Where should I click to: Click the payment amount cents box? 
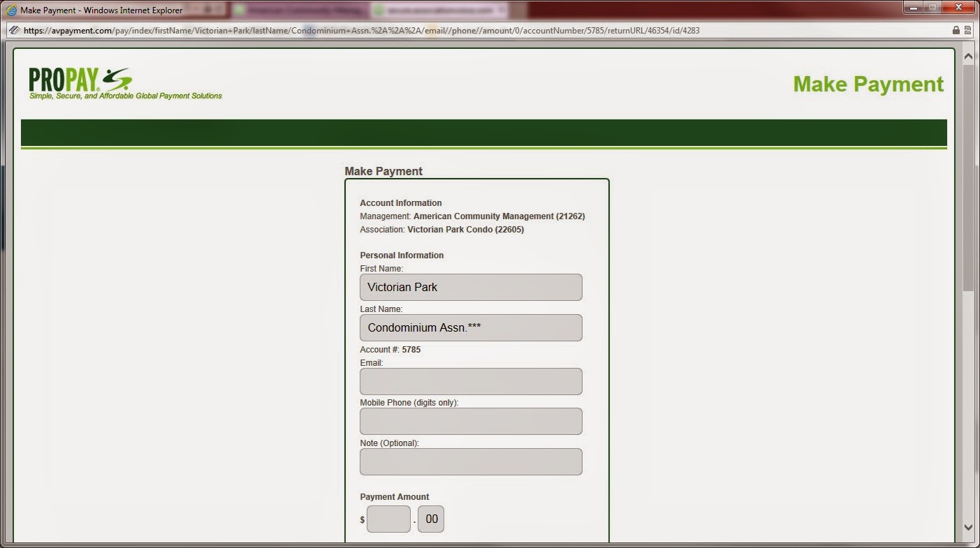431,519
